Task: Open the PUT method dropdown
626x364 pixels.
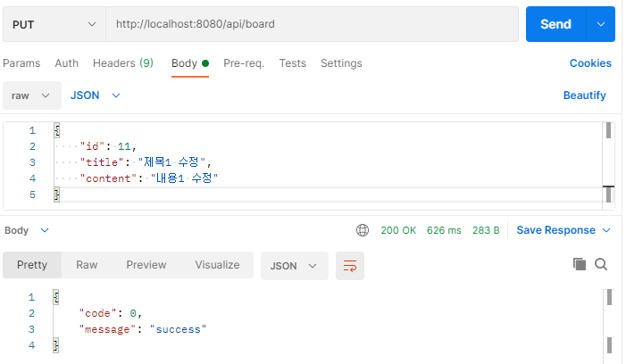Action: [x=54, y=24]
